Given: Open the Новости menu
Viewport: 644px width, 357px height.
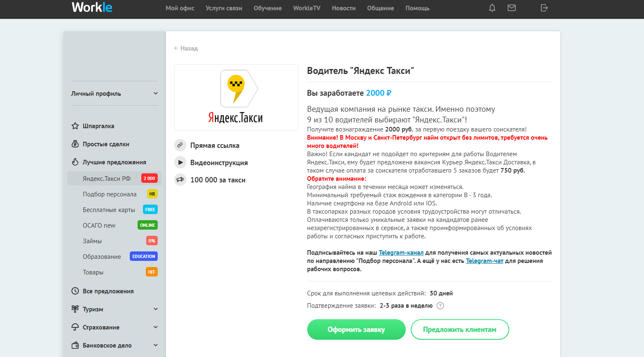Looking at the screenshot, I should [x=344, y=8].
